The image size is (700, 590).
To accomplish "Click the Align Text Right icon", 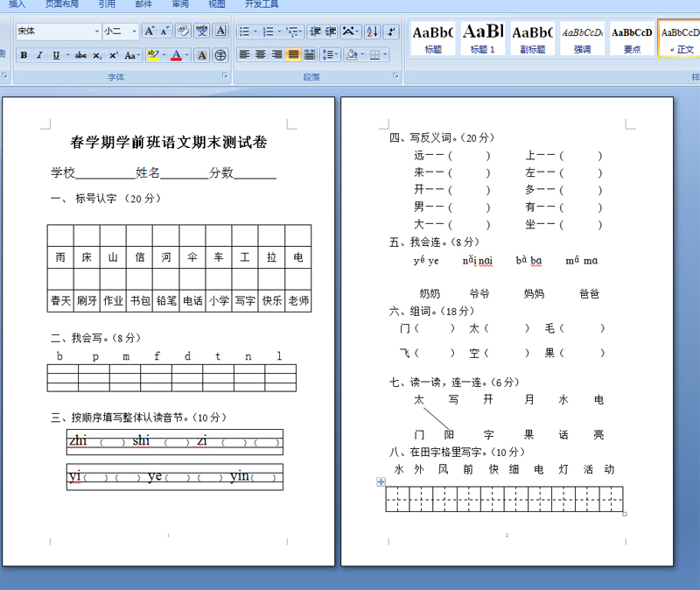I will pos(276,55).
